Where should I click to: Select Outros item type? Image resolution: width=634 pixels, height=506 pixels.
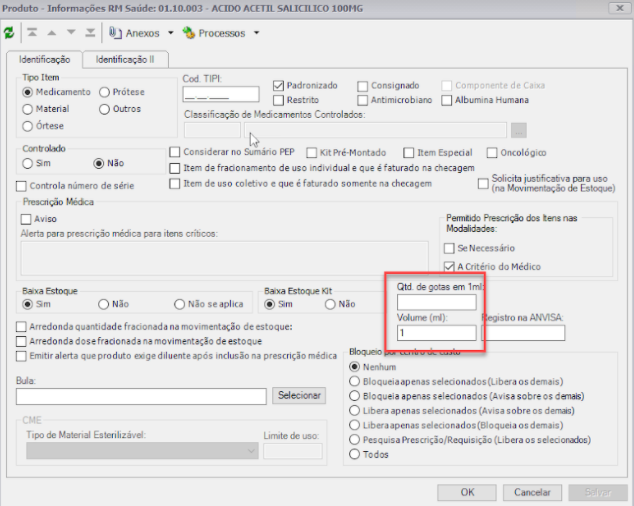tap(104, 109)
